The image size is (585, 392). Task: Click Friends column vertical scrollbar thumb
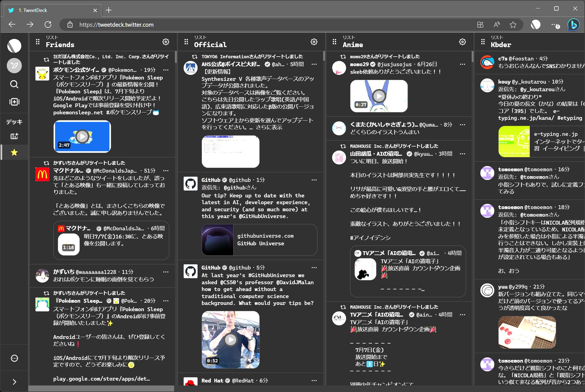(x=176, y=57)
